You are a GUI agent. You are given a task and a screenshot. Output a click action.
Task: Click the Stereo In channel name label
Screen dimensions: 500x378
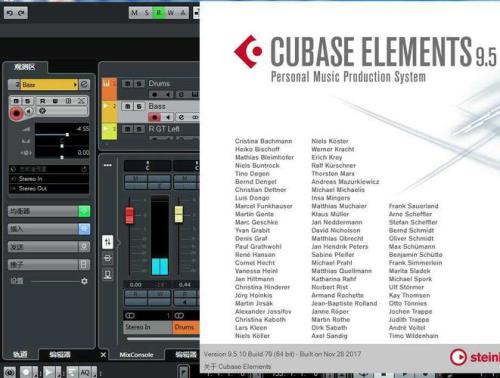tap(148, 327)
